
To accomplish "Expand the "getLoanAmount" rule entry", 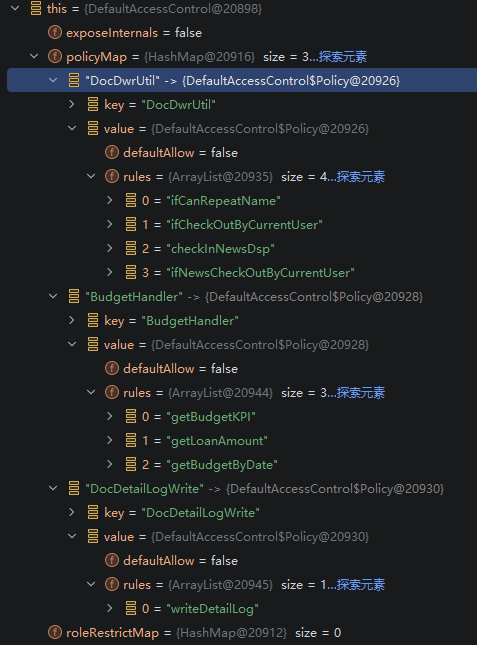I will point(110,440).
